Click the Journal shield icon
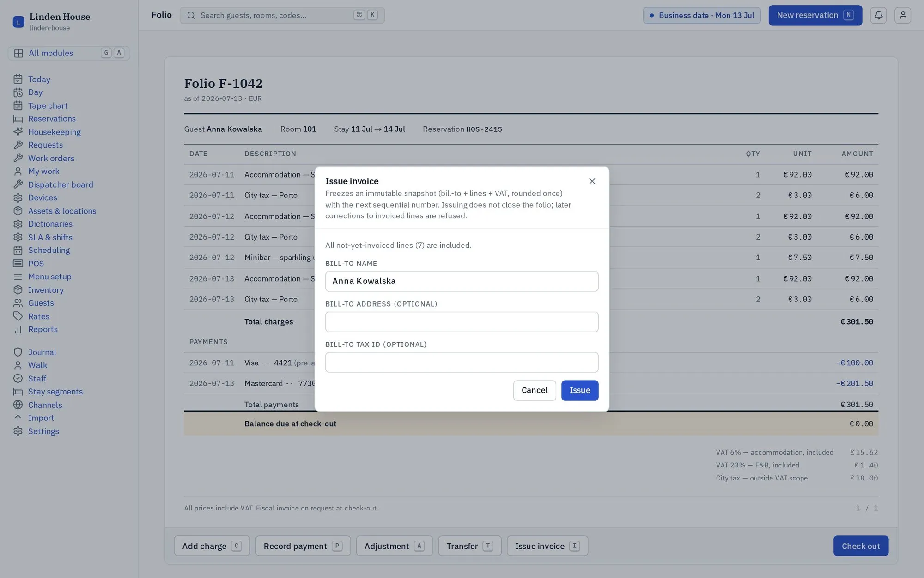The width and height of the screenshot is (924, 578). (18, 352)
